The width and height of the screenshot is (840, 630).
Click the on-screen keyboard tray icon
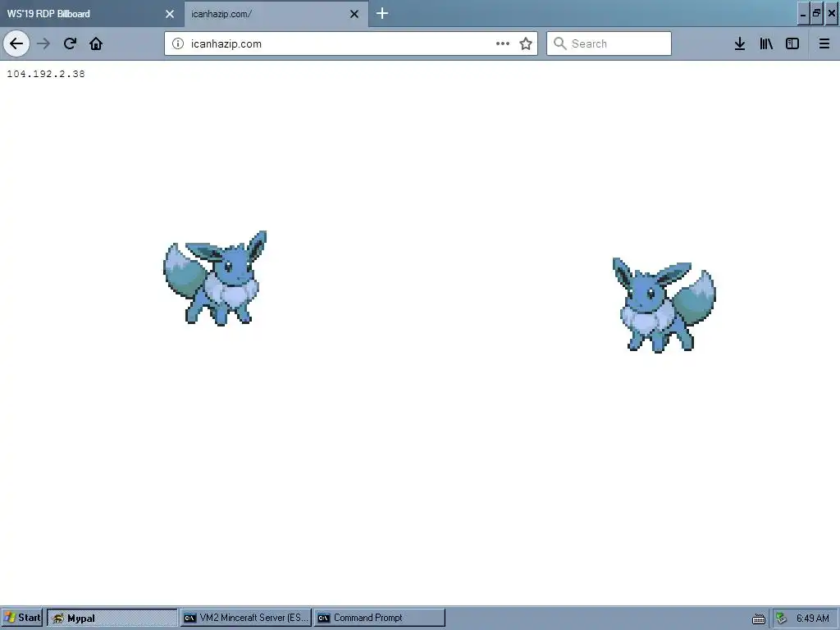coord(759,619)
